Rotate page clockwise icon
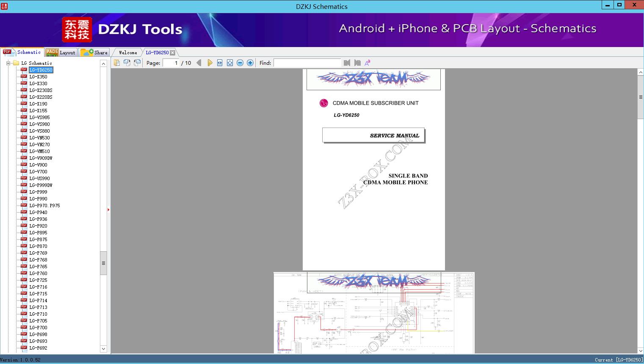The height and width of the screenshot is (364, 644). 127,63
